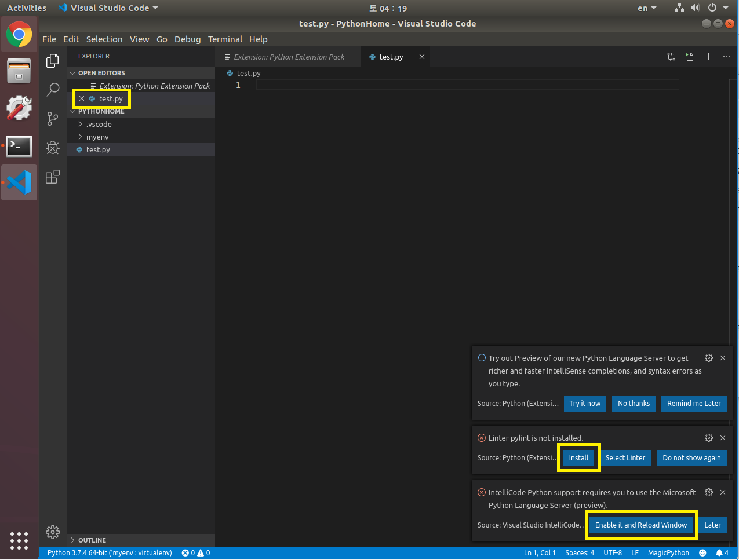739x560 pixels.
Task: Collapse the PYTHONHOME folder section
Action: [141, 111]
